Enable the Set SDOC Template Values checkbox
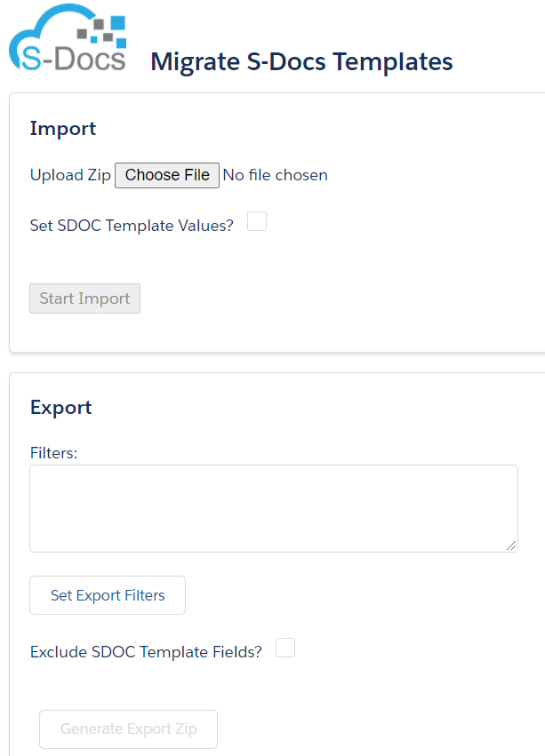This screenshot has width=545, height=756. click(x=257, y=221)
